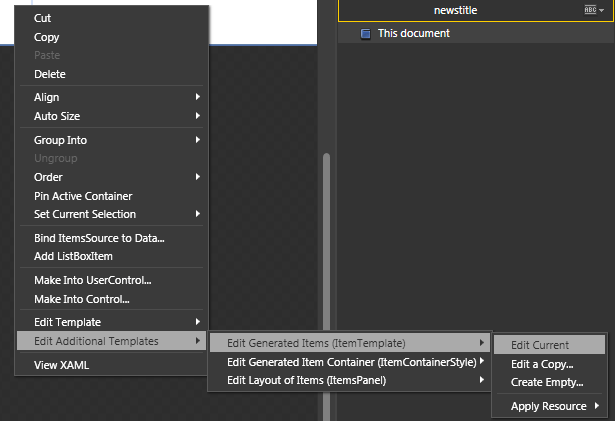
Task: Click the This document icon
Action: pos(365,34)
